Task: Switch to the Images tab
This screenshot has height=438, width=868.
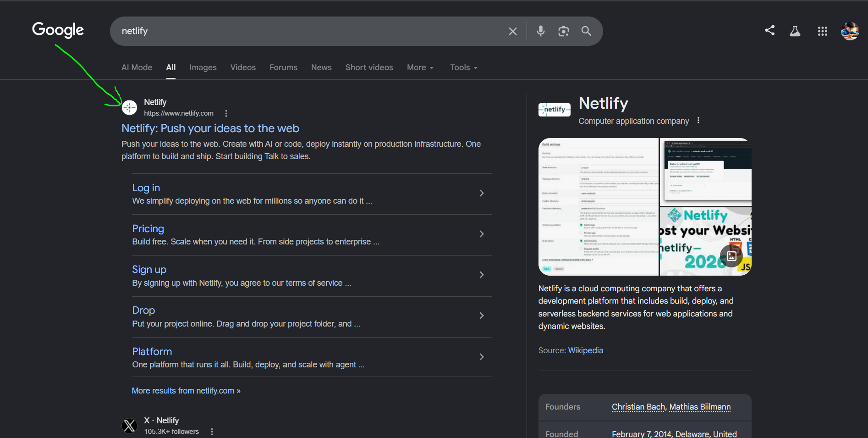Action: [x=203, y=67]
